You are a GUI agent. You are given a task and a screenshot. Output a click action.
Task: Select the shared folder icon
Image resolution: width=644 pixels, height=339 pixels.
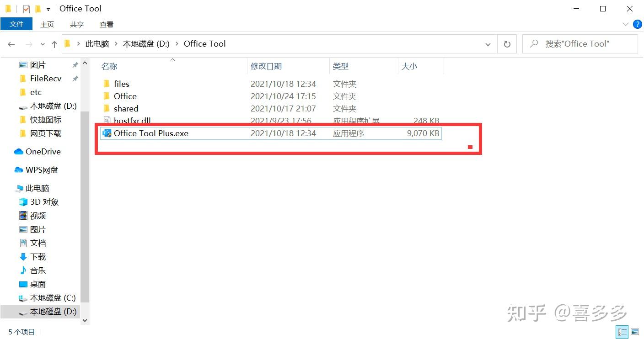pos(107,108)
